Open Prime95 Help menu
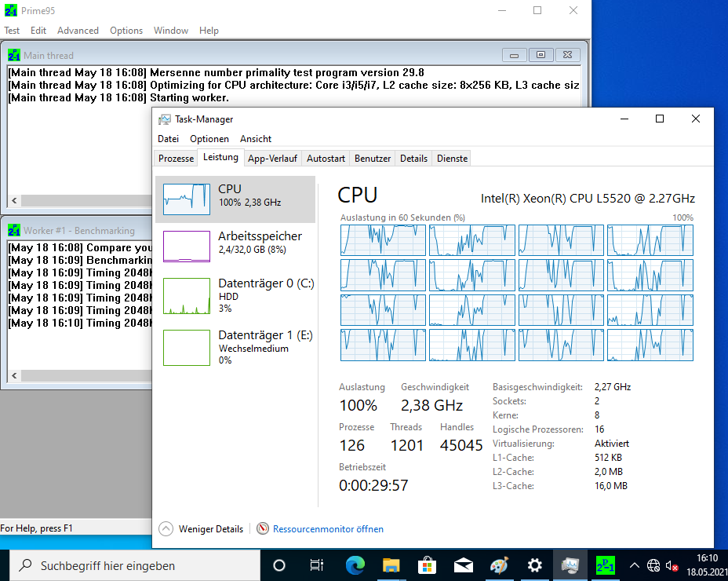This screenshot has height=581, width=728. (209, 31)
